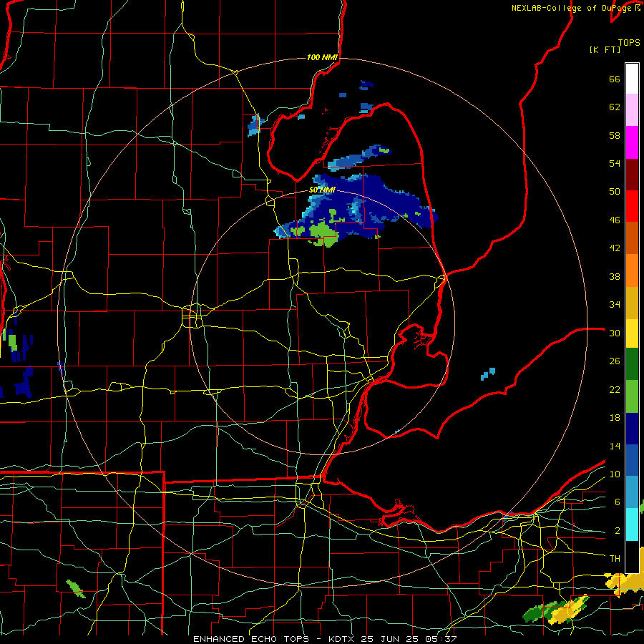Click the 2 value on the legend

click(x=617, y=531)
